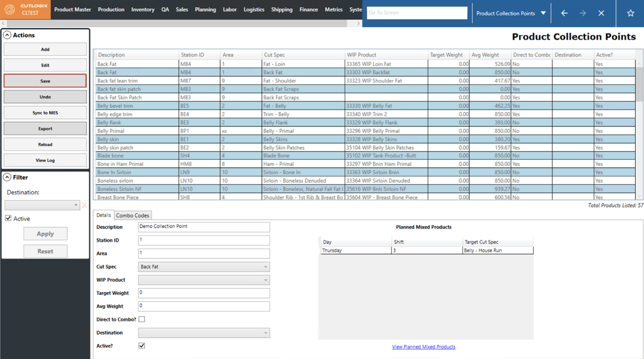Open the WIP Product dropdown

(204, 280)
